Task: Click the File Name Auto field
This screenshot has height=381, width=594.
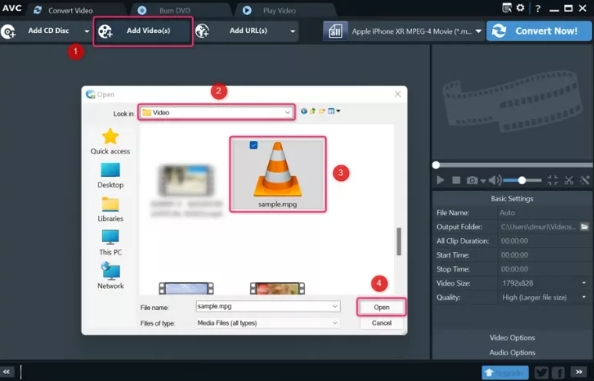Action: (x=544, y=212)
